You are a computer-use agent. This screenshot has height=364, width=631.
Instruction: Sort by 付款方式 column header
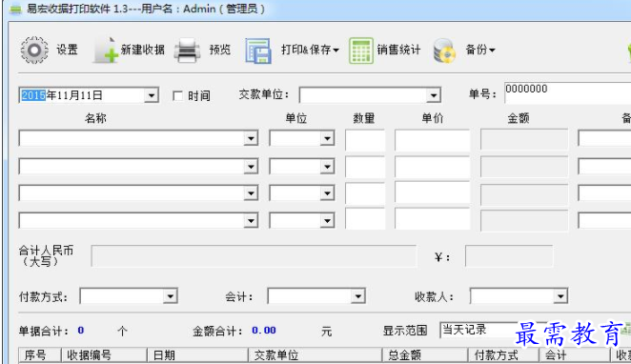click(503, 355)
